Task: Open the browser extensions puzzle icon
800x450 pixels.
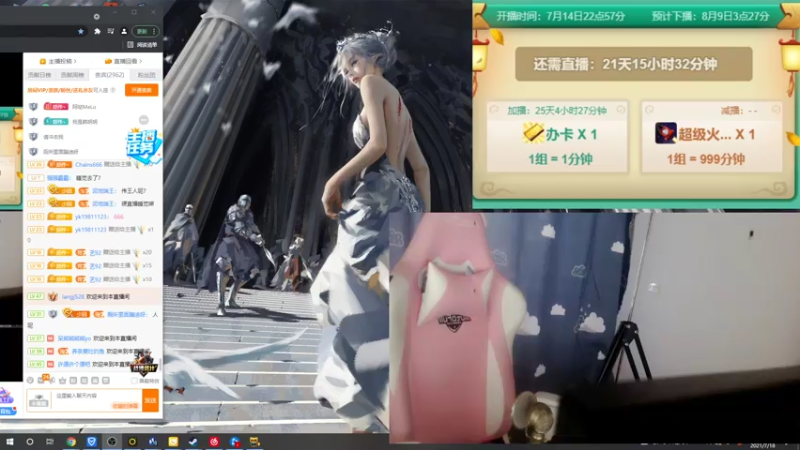Action: (97, 31)
